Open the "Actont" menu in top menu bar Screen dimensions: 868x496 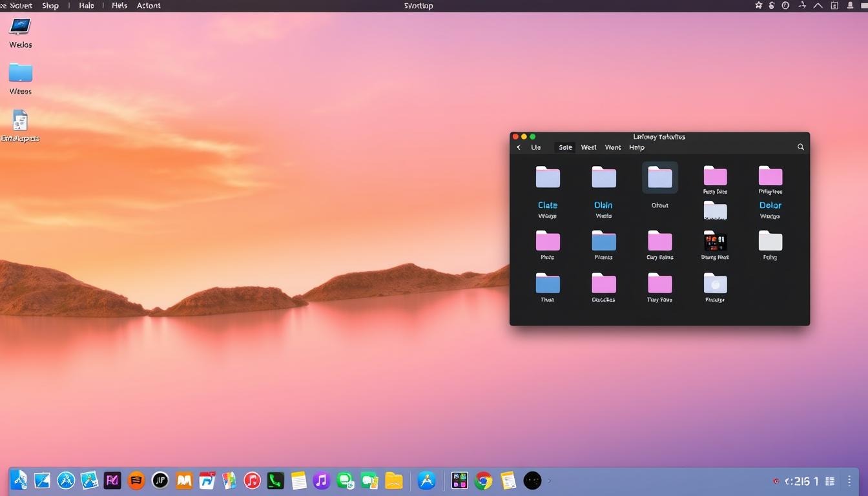[149, 5]
